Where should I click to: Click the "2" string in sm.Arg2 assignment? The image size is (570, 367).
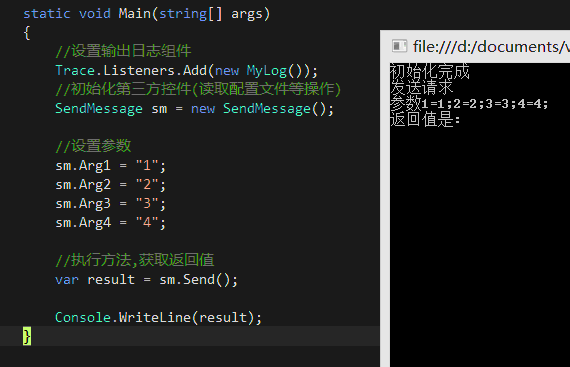click(147, 185)
